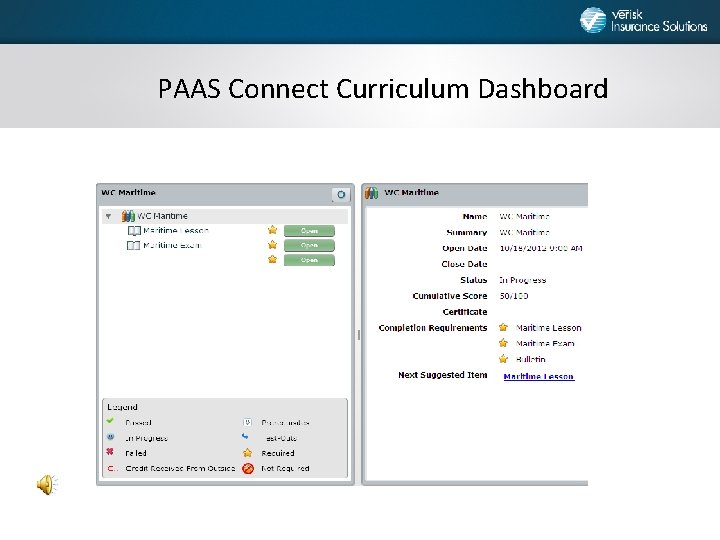Click the Certificate field label
The height and width of the screenshot is (540, 720).
(x=465, y=312)
